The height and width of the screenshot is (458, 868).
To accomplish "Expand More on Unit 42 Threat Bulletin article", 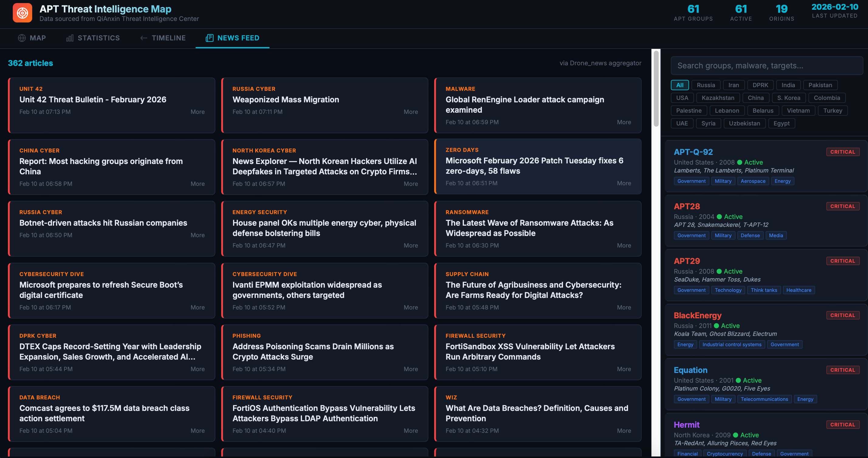I will pyautogui.click(x=197, y=112).
